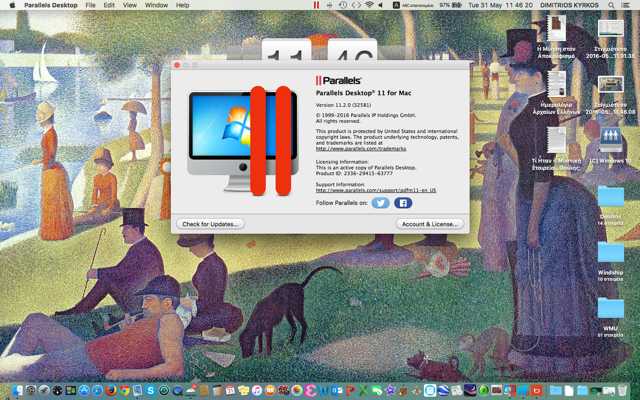Open Parallels Twitter page via bird icon

pyautogui.click(x=380, y=203)
